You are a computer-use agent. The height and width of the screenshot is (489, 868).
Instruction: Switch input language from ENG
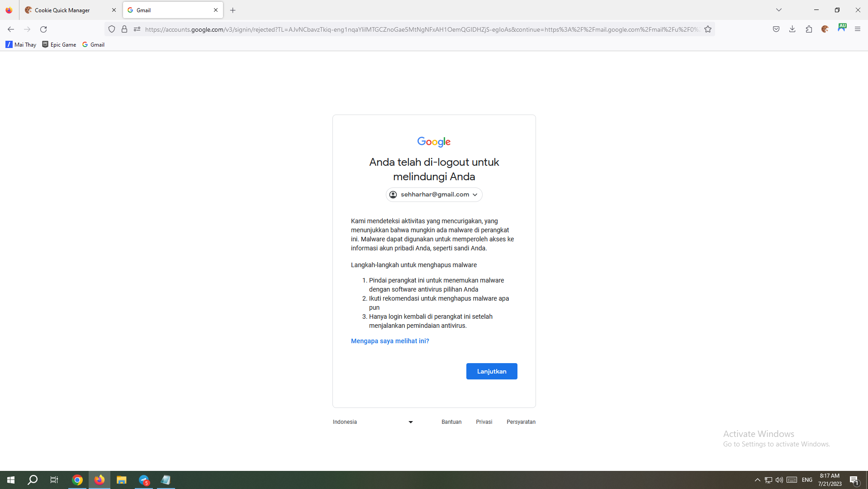pos(807,480)
